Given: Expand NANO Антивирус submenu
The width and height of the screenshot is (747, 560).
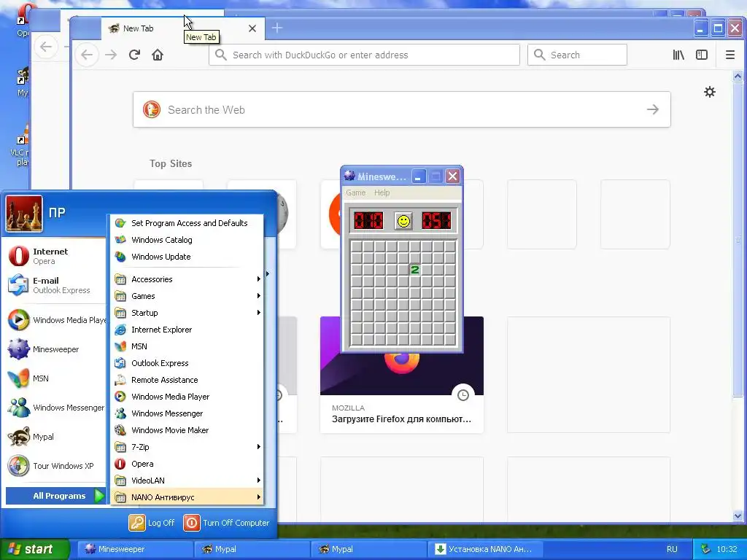Looking at the screenshot, I should [x=187, y=497].
